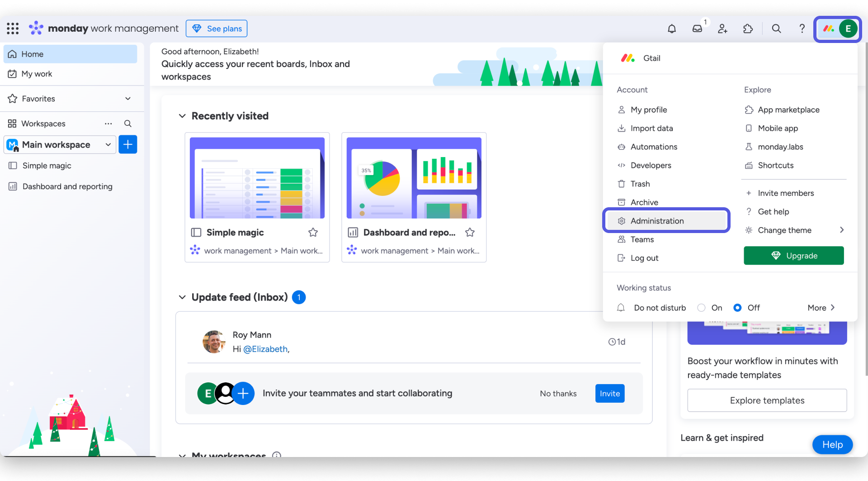Follow the @Elizabeth mention link
The image size is (868, 481).
[x=265, y=349]
